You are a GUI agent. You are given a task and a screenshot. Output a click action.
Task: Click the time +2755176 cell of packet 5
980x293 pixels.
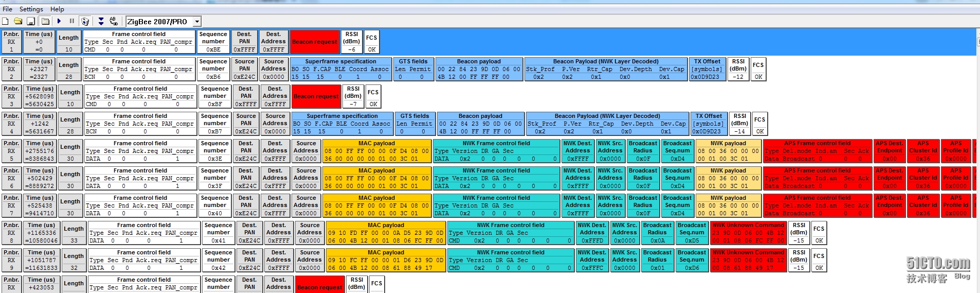pyautogui.click(x=40, y=151)
